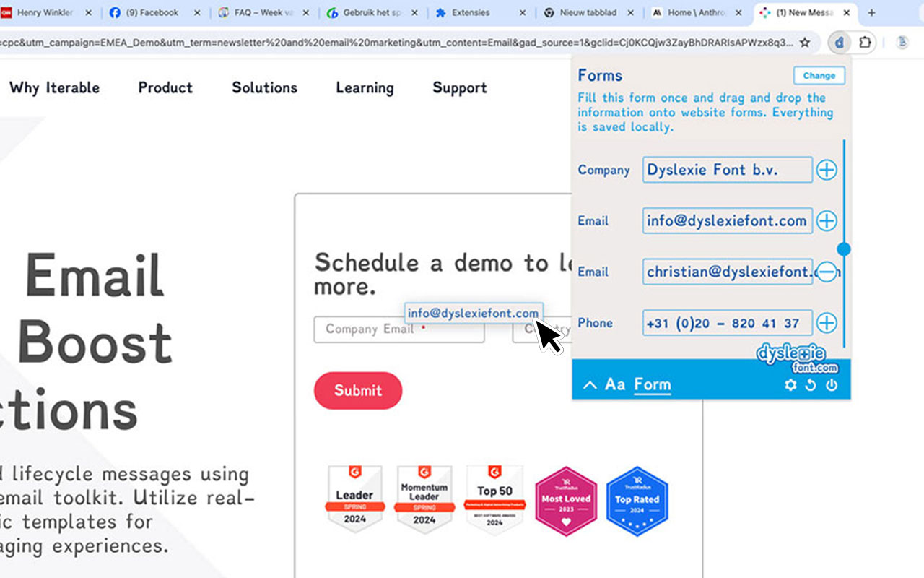Open the Extensions puzzle icon in toolbar
924x578 pixels.
tap(864, 43)
